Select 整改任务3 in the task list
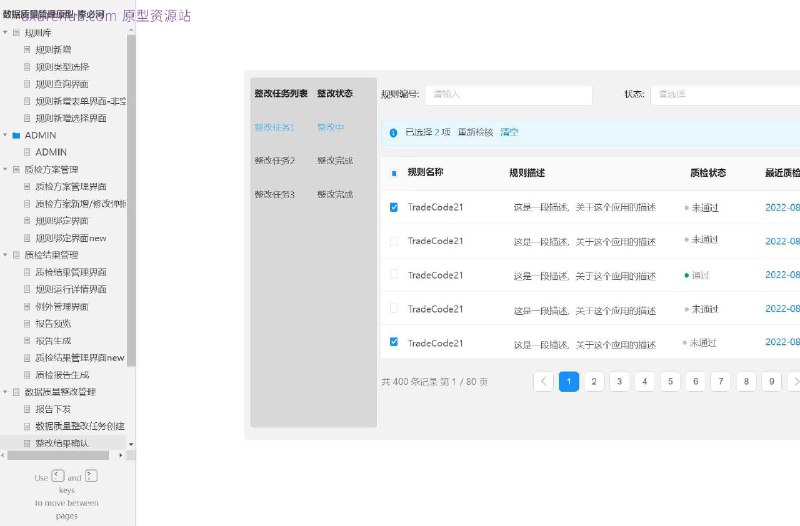The width and height of the screenshot is (800, 526). click(x=274, y=194)
